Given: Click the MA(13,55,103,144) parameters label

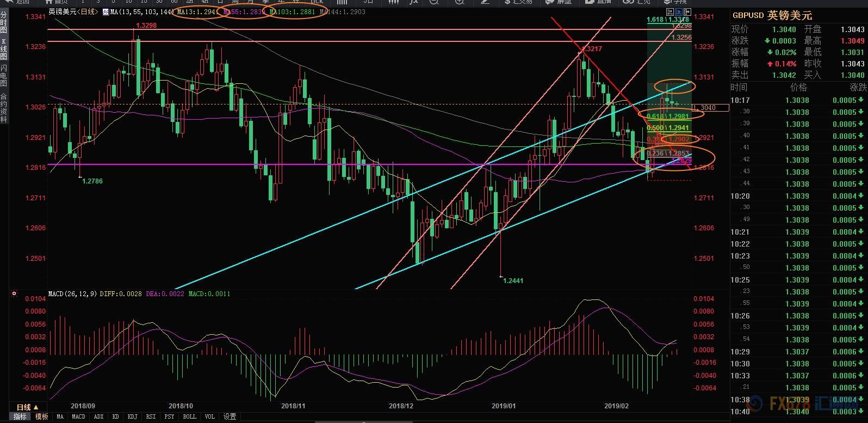Looking at the screenshot, I should (x=142, y=11).
